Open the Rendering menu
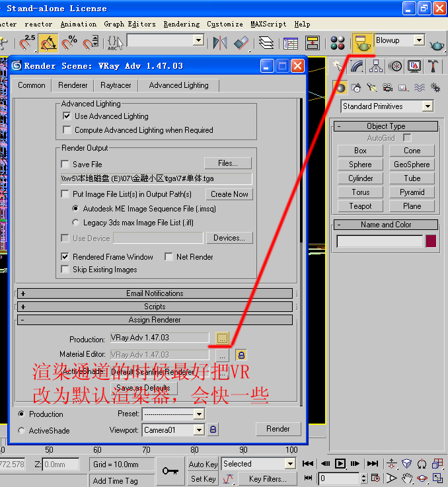 pos(182,24)
